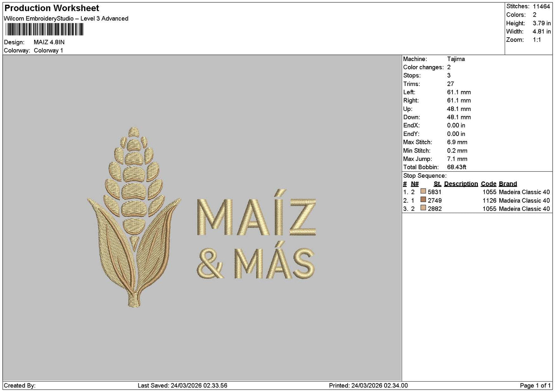Viewport: 555px width, 392px height.
Task: Click the 'Created By:' label
Action: (20, 385)
